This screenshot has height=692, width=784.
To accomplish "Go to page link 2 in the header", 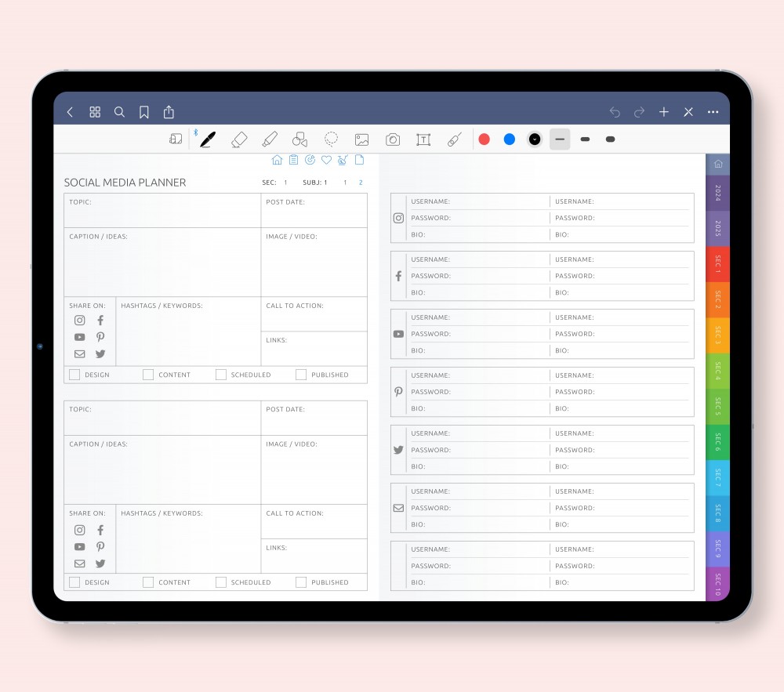I will coord(361,183).
